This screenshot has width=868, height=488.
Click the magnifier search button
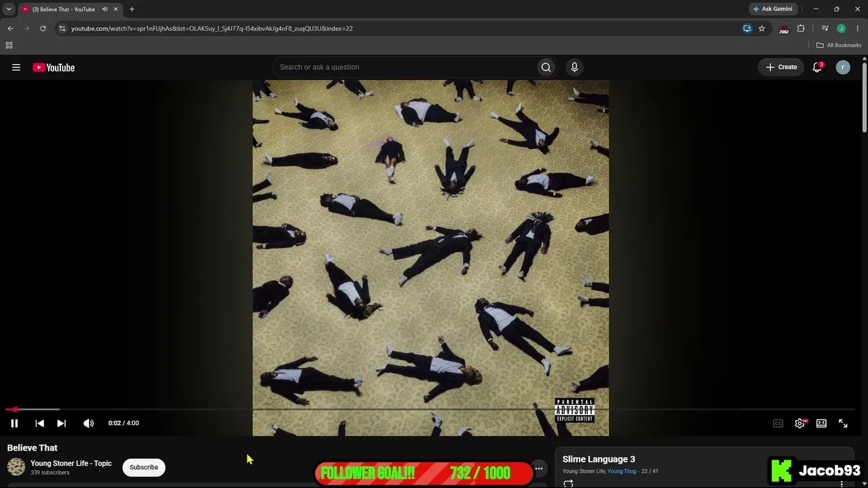point(546,67)
